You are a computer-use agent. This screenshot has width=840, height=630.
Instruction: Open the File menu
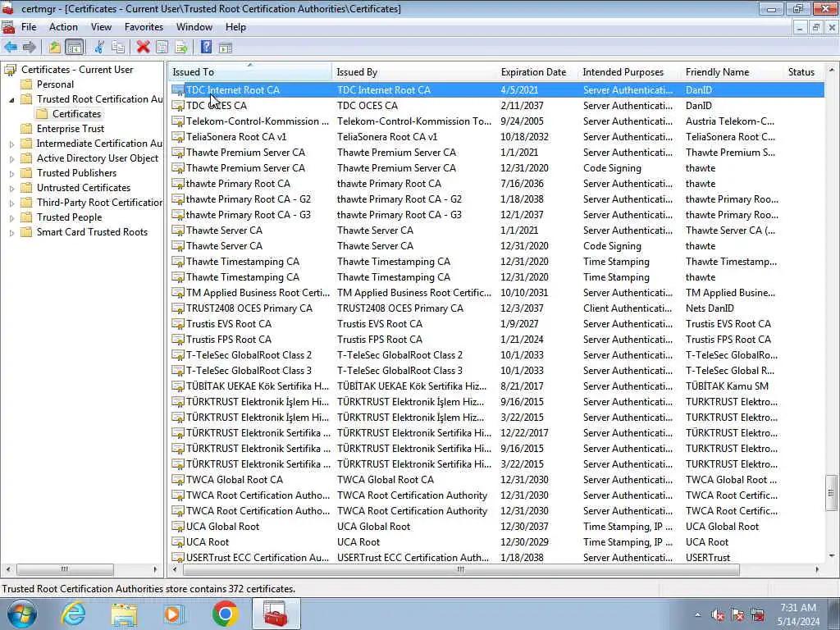(x=29, y=27)
